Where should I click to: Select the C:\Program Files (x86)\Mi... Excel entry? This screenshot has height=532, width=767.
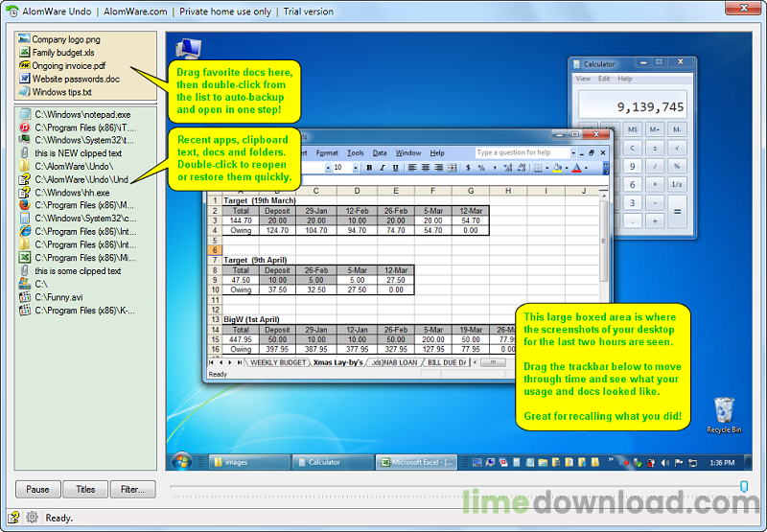click(x=78, y=258)
